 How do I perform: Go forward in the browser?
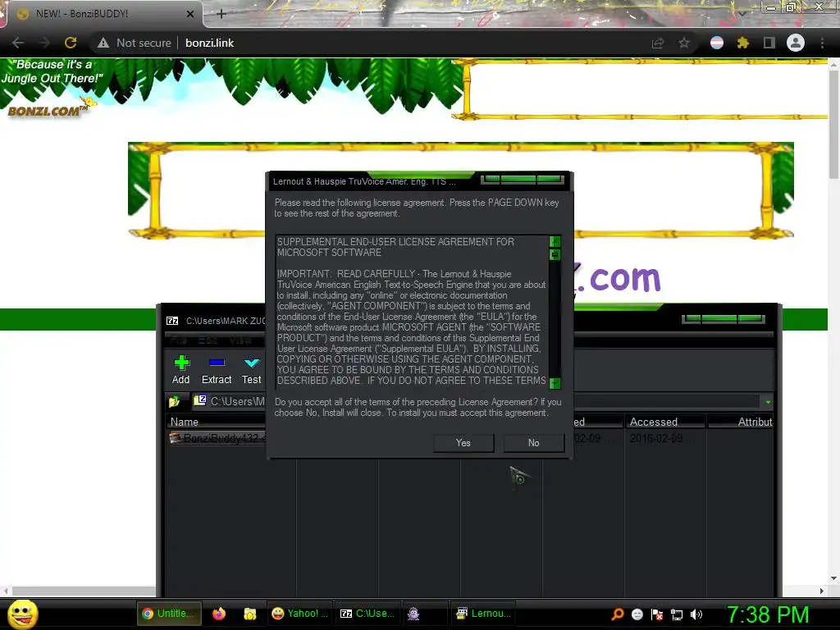[x=44, y=43]
